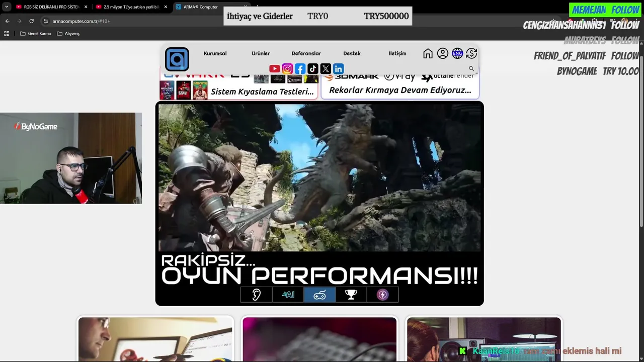The image size is (644, 362).
Task: Visit the LinkedIn social icon
Action: pos(339,69)
